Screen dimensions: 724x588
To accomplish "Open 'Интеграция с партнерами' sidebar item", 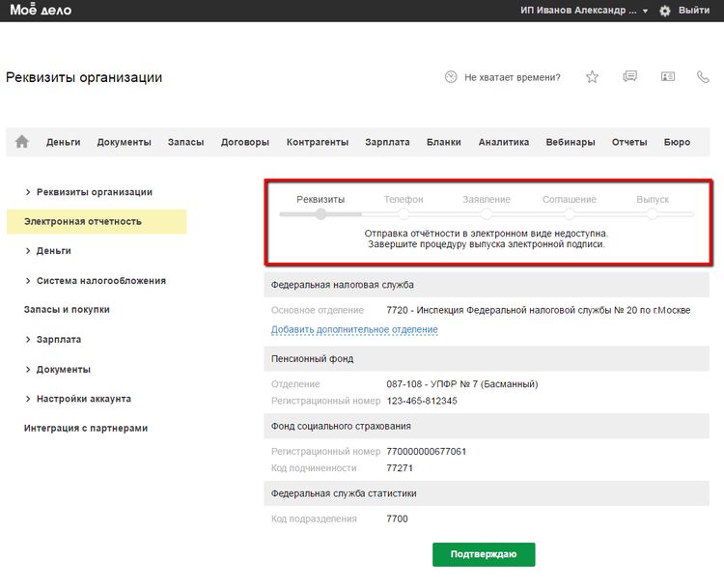I will coord(85,428).
